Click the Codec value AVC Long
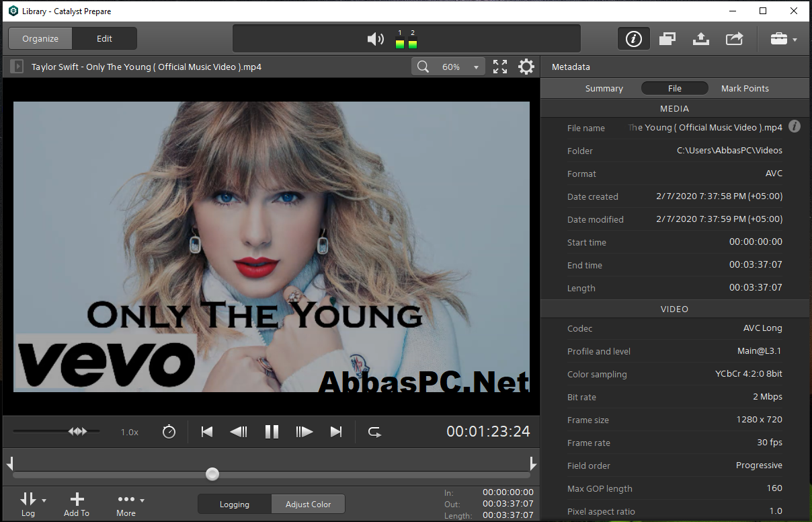Screen dimensions: 812x522 tap(763, 328)
